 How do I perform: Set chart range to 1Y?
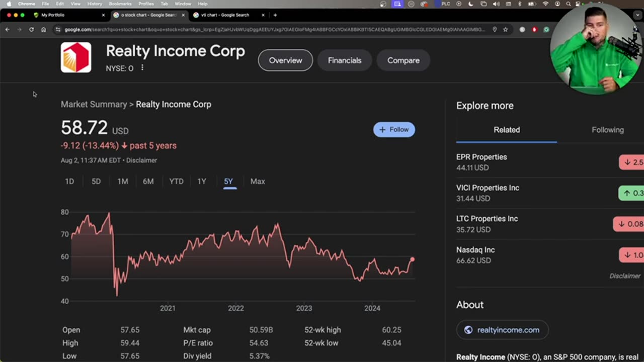point(202,182)
